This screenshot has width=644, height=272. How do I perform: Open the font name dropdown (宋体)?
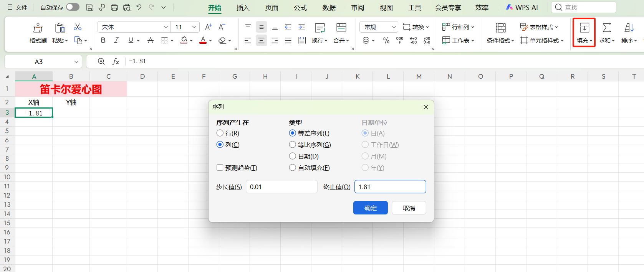[x=166, y=27]
